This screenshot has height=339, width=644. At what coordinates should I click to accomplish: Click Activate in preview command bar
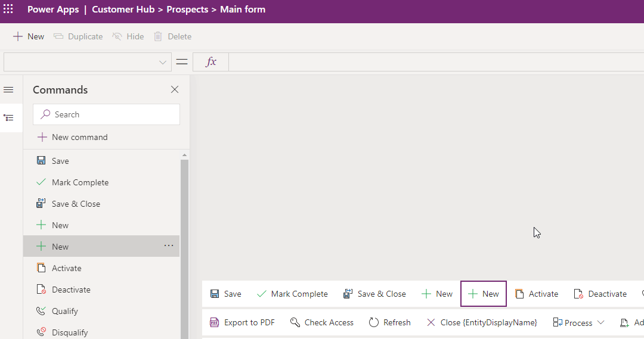pyautogui.click(x=537, y=294)
